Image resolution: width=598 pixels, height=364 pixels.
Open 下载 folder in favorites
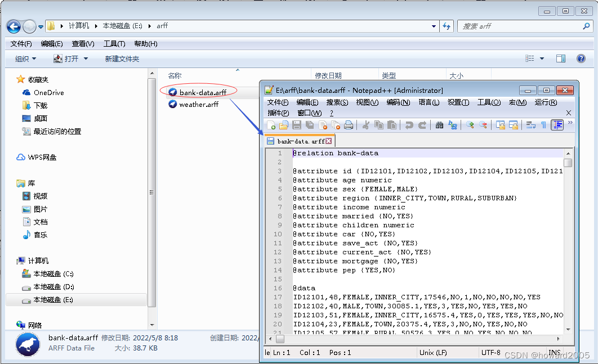[x=41, y=106]
